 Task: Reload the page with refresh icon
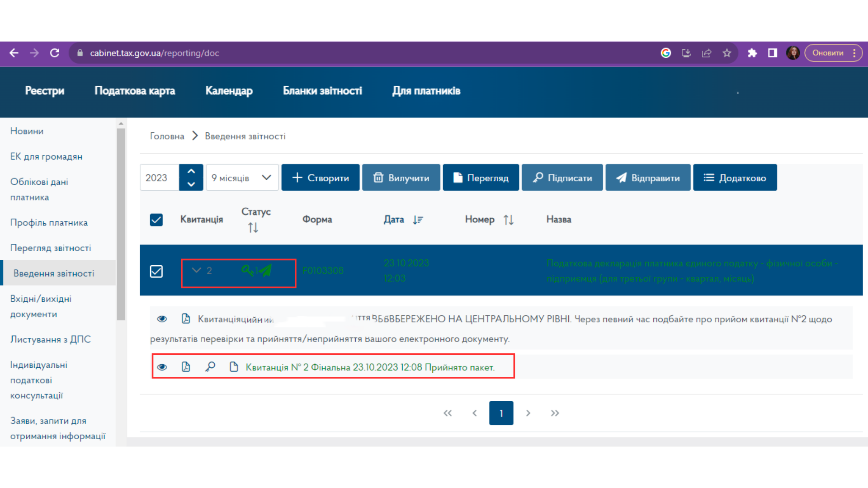coord(55,53)
